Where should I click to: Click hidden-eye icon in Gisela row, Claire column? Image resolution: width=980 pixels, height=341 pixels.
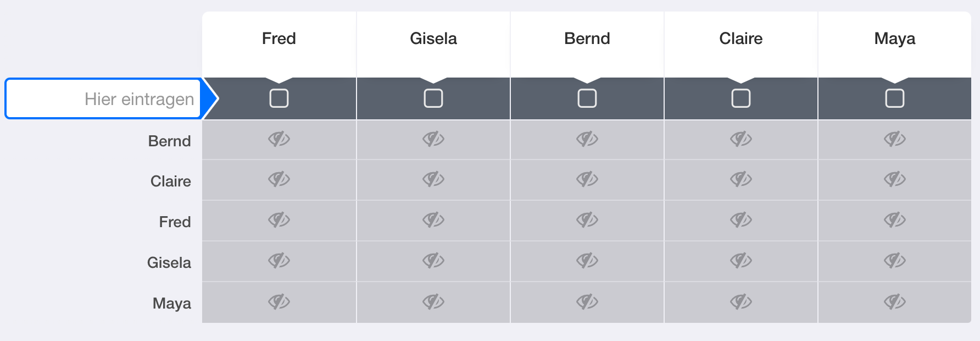[x=740, y=261]
